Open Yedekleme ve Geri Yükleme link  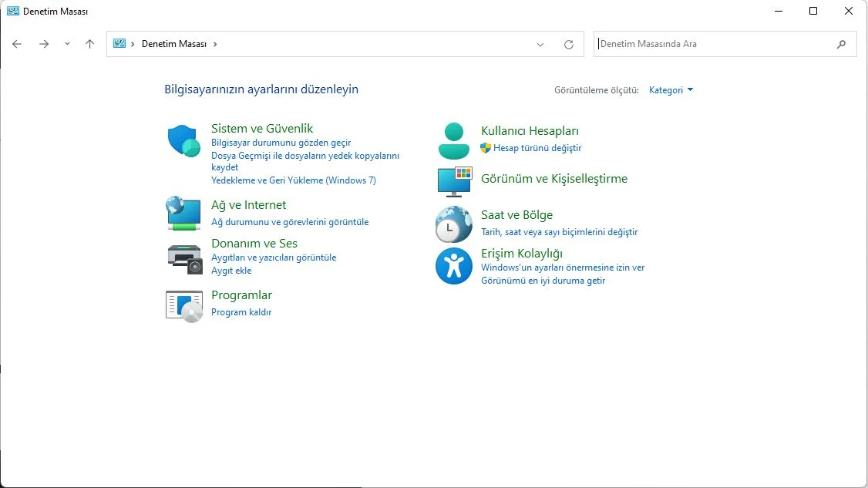click(293, 180)
